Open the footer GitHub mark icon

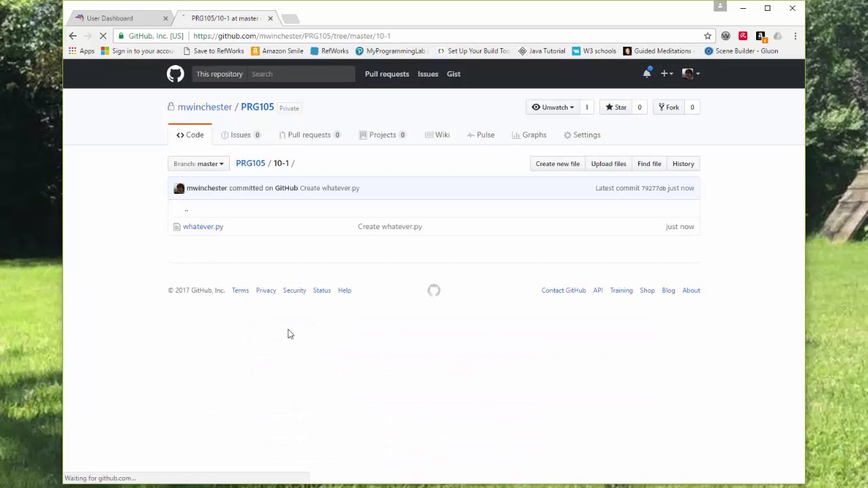point(434,291)
